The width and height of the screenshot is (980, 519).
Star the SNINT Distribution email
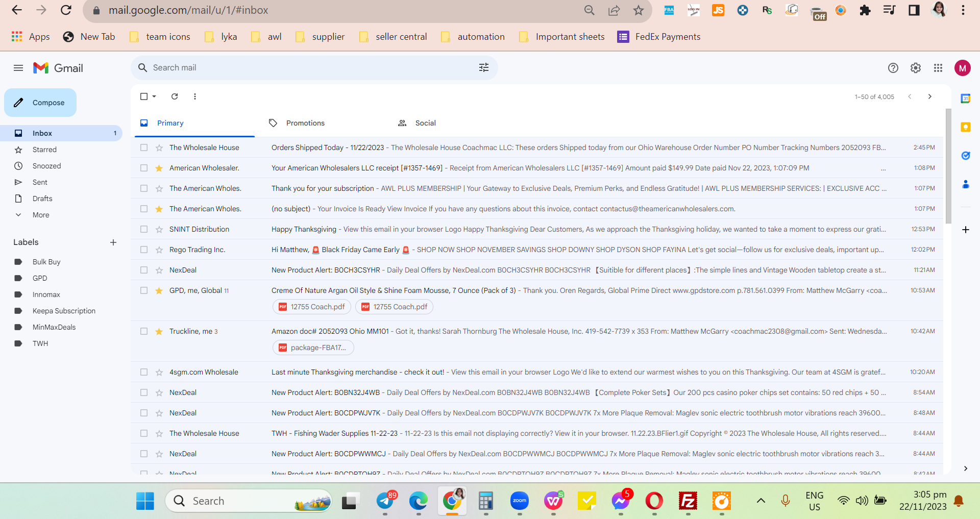(159, 229)
